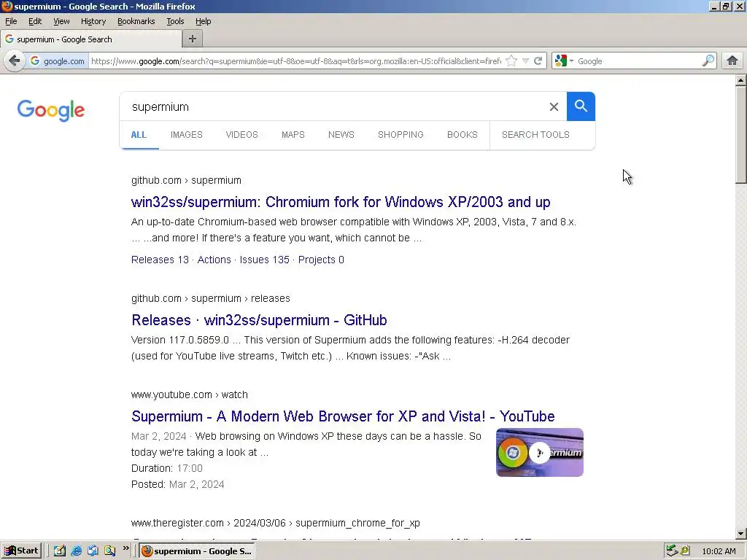Reload the page with the refresh icon

(538, 61)
